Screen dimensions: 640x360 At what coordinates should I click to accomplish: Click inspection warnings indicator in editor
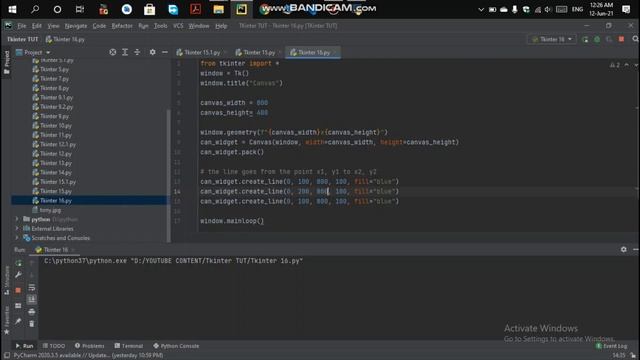615,65
